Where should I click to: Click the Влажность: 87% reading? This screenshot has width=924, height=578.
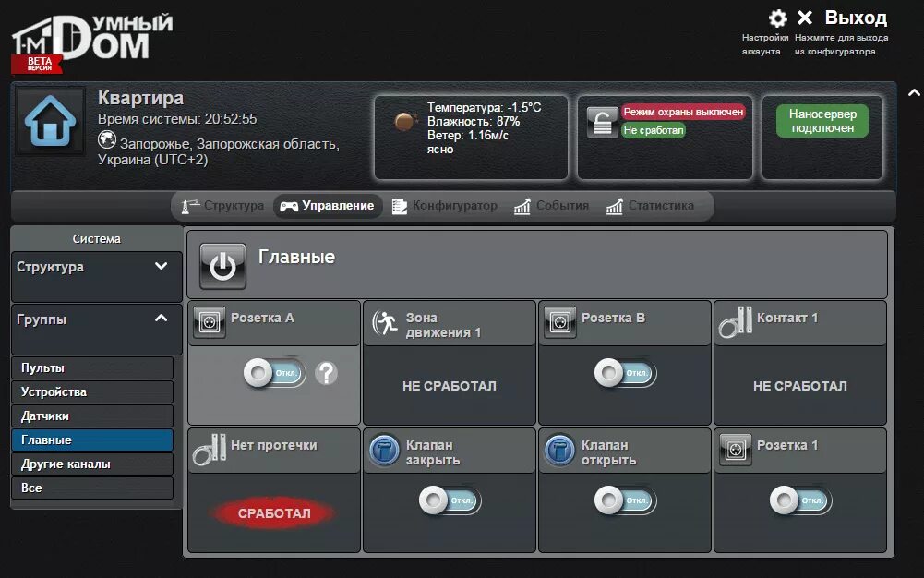(x=474, y=121)
